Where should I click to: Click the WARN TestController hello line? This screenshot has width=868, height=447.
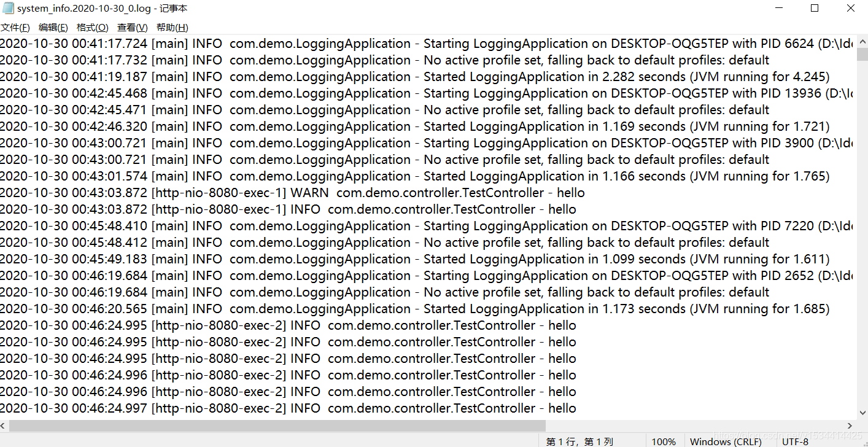coord(292,193)
